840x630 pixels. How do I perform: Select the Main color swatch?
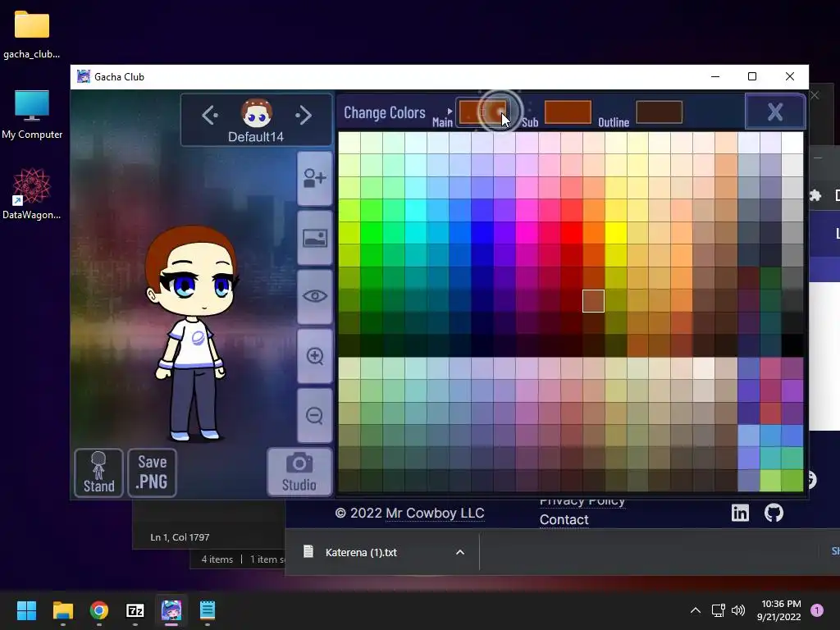[x=482, y=112]
